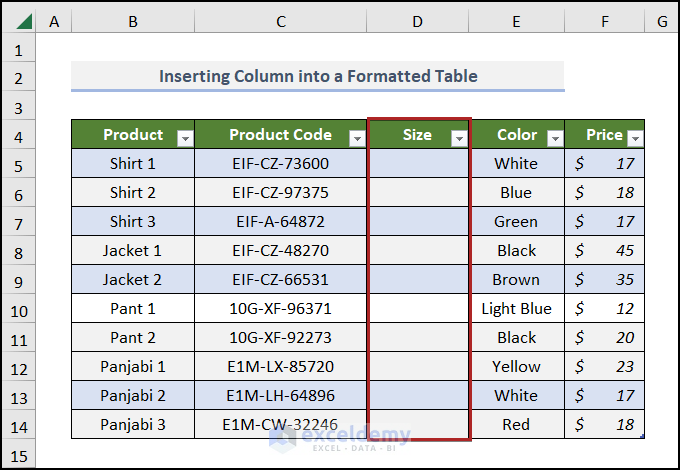This screenshot has height=470, width=680.
Task: Select column F header
Action: coord(605,20)
